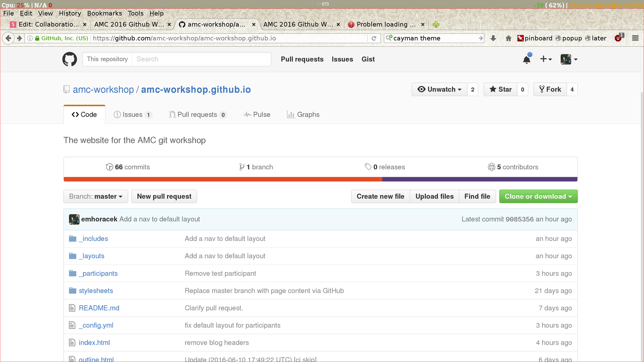The image size is (644, 362).
Task: Click the uBlock extension icon
Action: pos(619,38)
